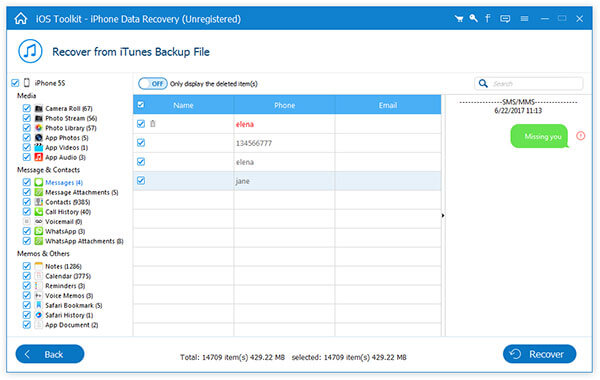Click the key register icon
The image size is (600, 380).
point(473,18)
